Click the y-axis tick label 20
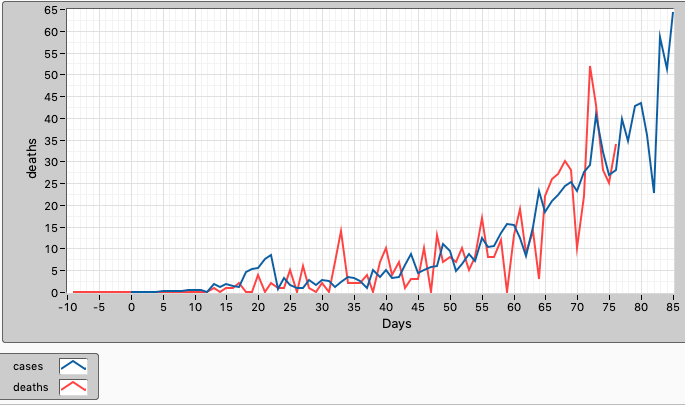 pos(51,206)
